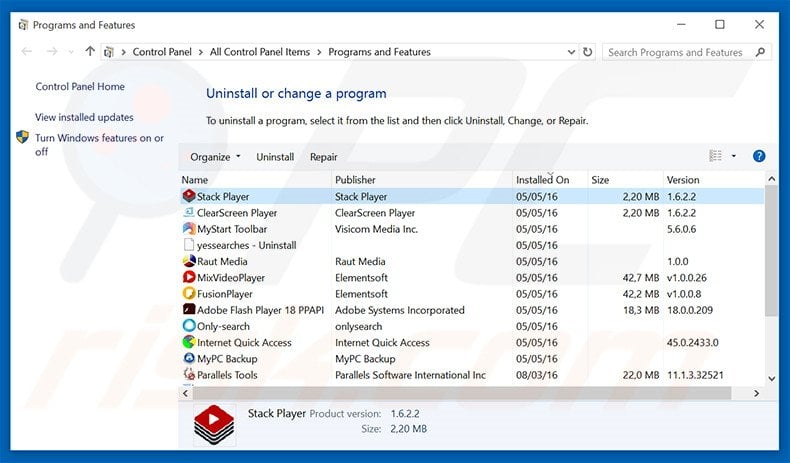This screenshot has height=463, width=790.
Task: Click the scroll right arrow
Action: [756, 393]
